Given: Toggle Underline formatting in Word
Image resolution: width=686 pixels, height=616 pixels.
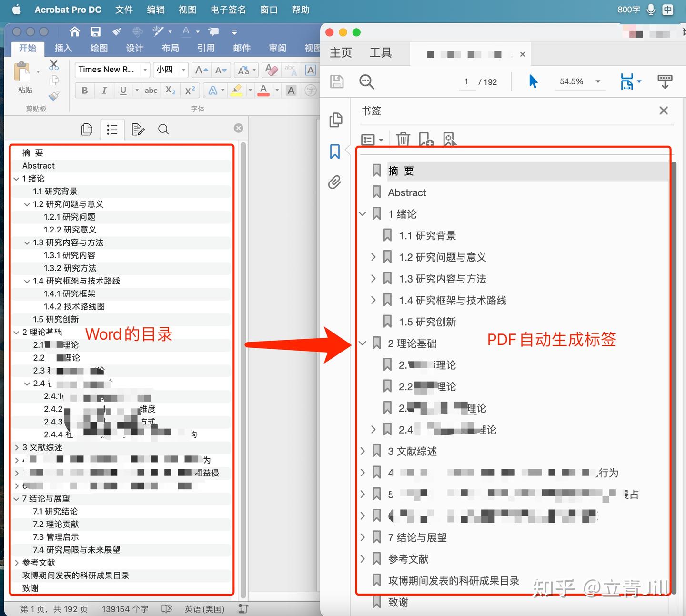Looking at the screenshot, I should point(123,90).
